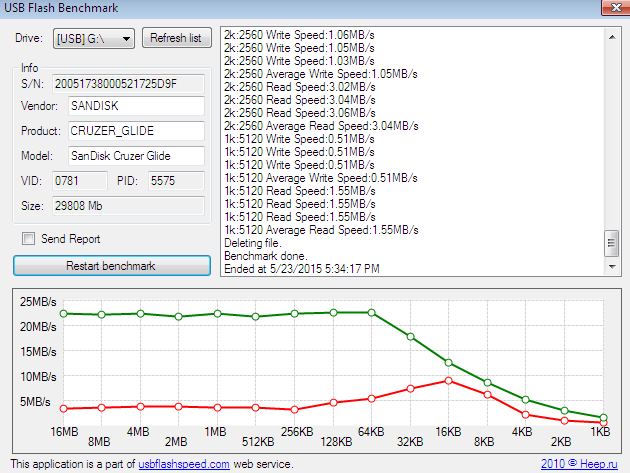Screen dimensions: 630x473
Task: Click the VID field showing 0781
Action: (80, 181)
